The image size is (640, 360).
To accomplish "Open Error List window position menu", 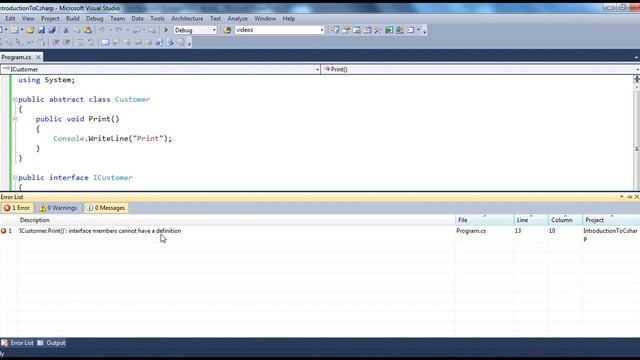I will point(622,197).
